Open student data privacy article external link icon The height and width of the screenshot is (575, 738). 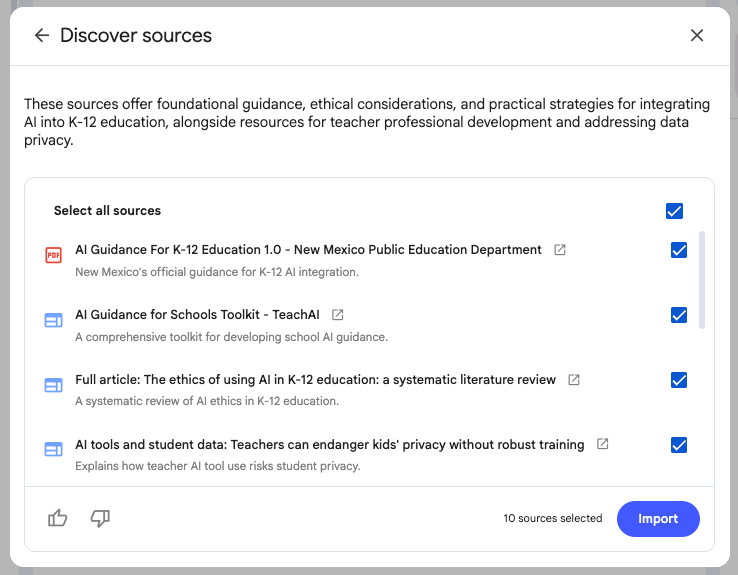(602, 444)
